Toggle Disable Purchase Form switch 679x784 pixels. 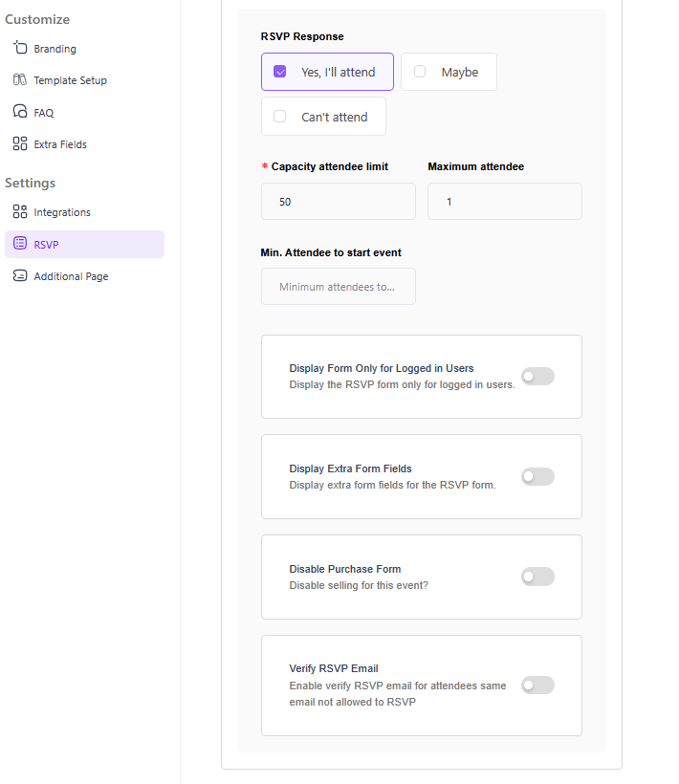tap(537, 577)
